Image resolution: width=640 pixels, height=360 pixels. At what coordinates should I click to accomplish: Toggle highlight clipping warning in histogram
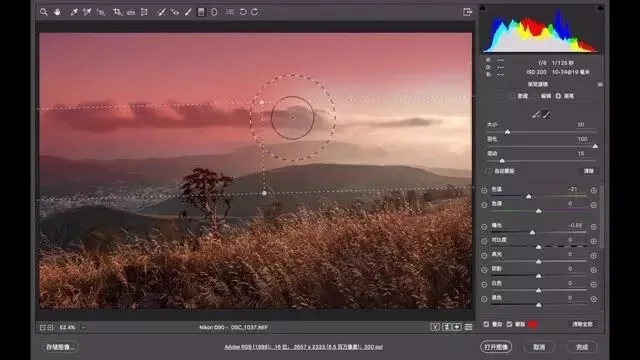[x=600, y=7]
